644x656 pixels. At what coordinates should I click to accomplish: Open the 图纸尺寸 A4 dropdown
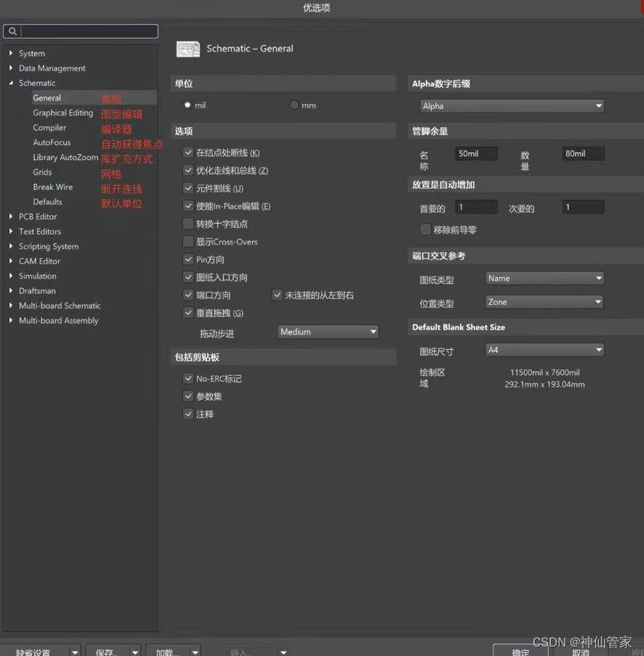(544, 351)
